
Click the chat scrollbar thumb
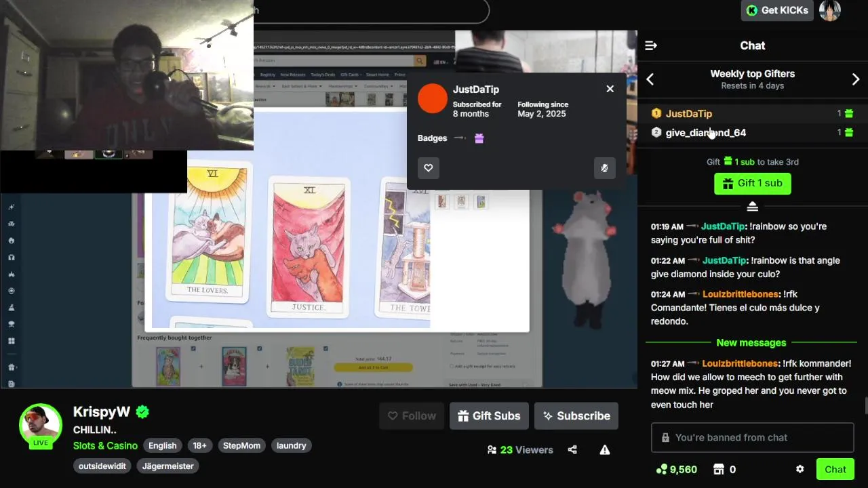click(865, 405)
